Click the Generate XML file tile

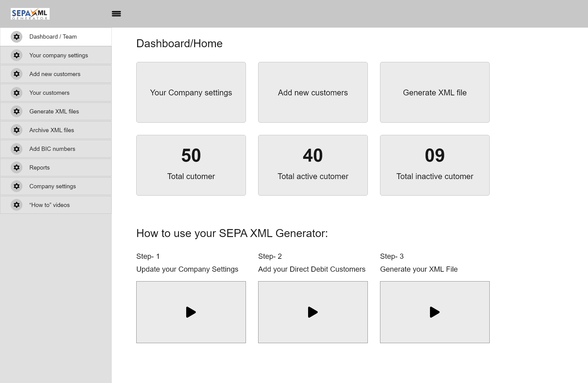click(x=435, y=92)
